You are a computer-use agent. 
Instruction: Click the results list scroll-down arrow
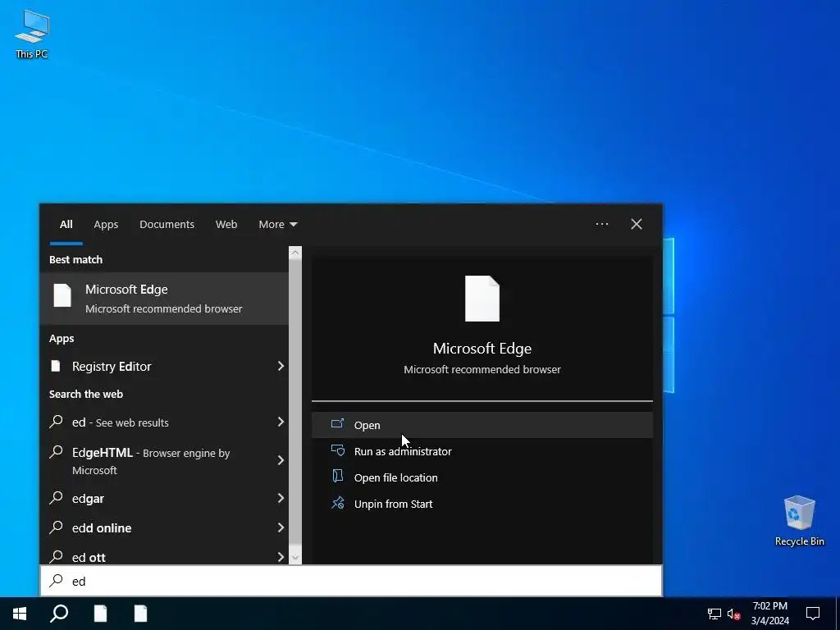click(x=295, y=558)
